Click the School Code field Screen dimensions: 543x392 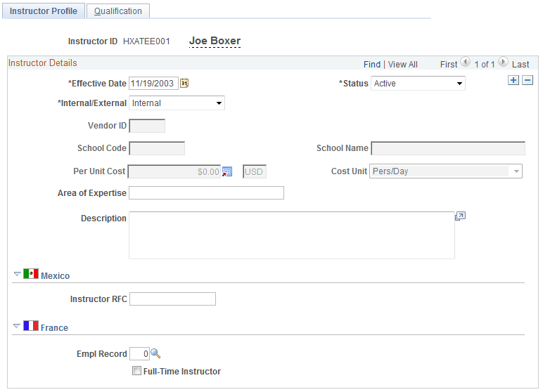pos(157,148)
